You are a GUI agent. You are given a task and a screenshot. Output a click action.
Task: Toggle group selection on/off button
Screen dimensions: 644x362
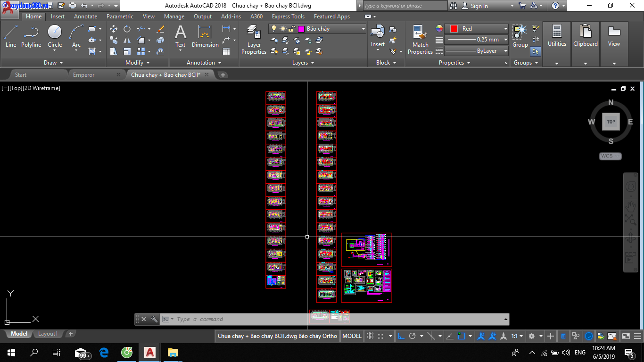(536, 51)
